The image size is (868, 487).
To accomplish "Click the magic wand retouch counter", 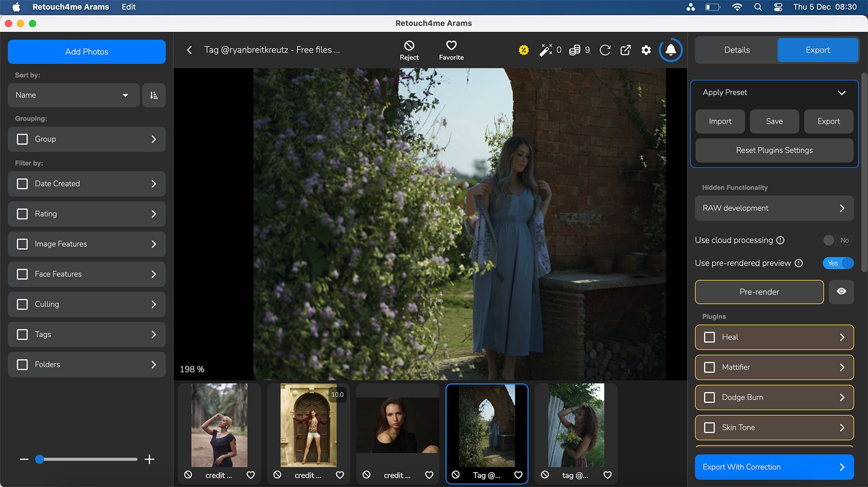I will point(546,50).
